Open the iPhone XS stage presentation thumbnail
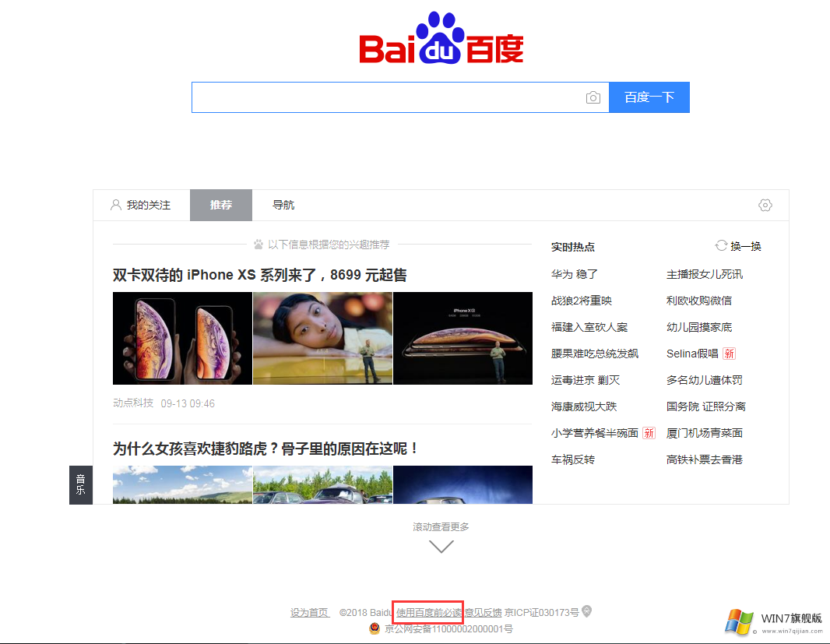 pos(462,339)
